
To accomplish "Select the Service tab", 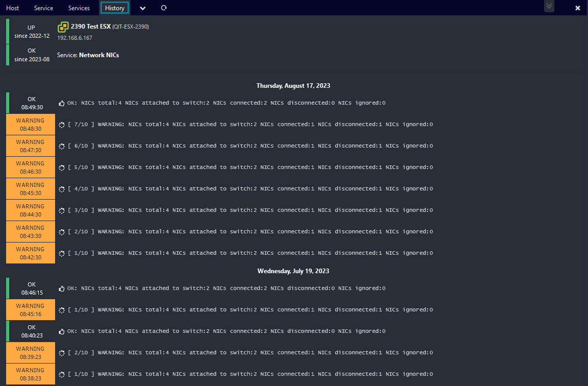I will (x=43, y=8).
